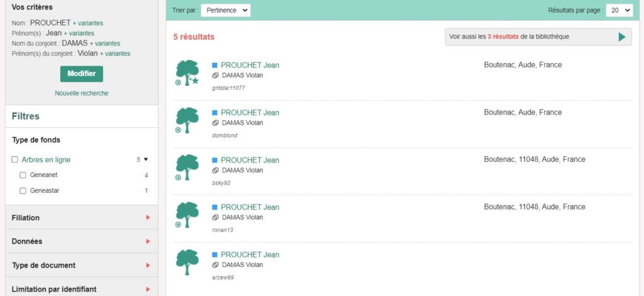Click blue square beside domblond PROUCHET Jean
The image size is (644, 296).
coord(214,113)
